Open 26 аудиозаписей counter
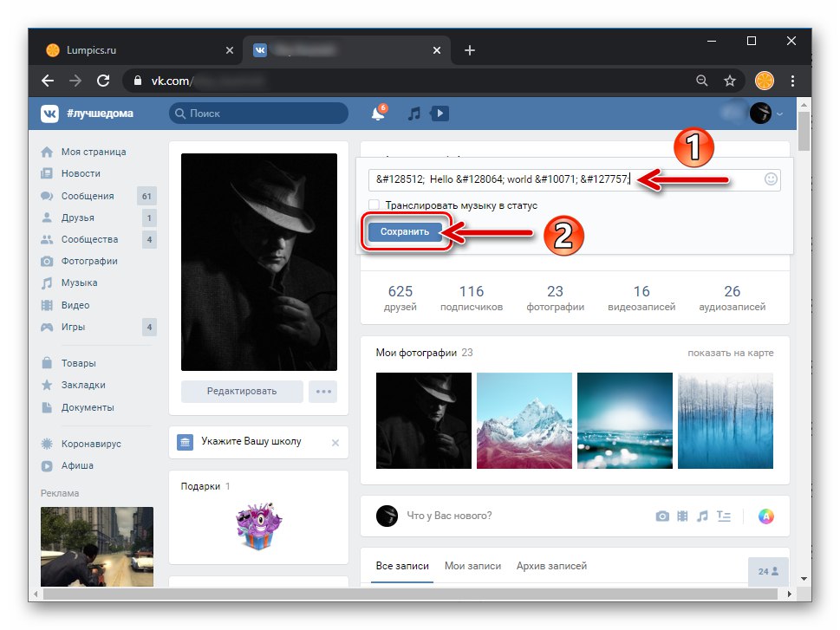This screenshot has width=840, height=630. 732,298
